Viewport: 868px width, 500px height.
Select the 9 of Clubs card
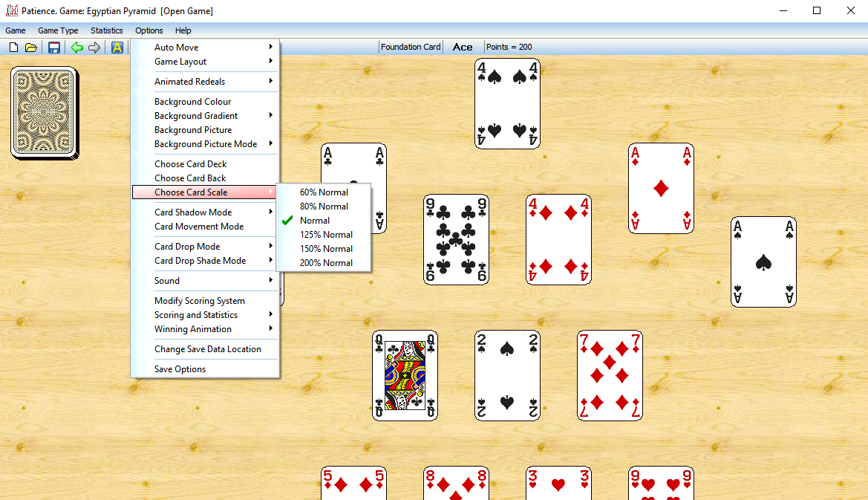[456, 240]
